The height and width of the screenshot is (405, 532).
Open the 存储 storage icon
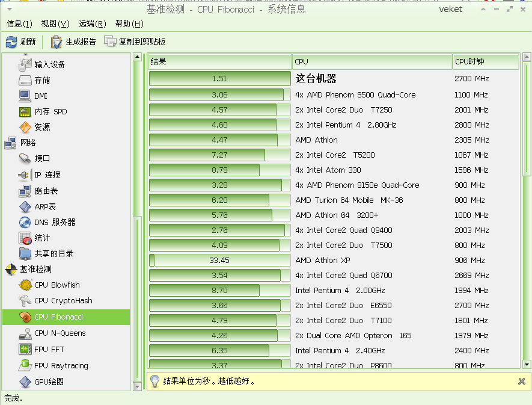coord(25,80)
